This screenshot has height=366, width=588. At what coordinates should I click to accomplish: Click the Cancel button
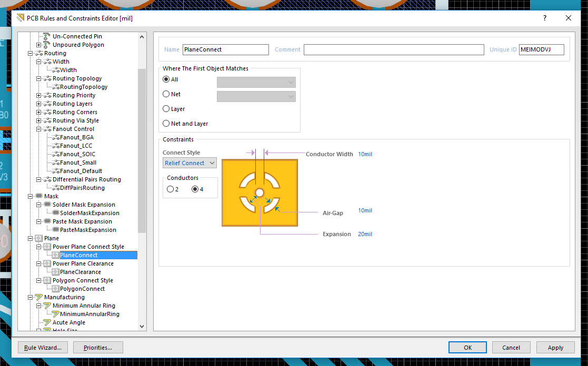coord(511,348)
